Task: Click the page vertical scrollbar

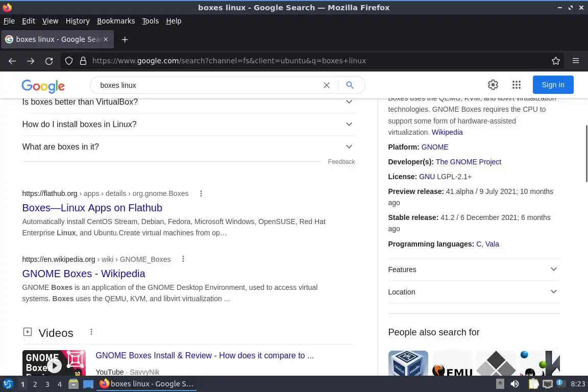Action: click(586, 154)
